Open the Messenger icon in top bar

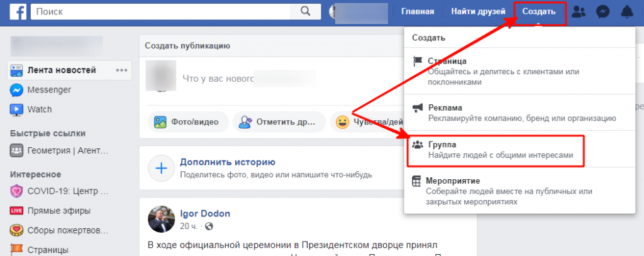coord(602,12)
